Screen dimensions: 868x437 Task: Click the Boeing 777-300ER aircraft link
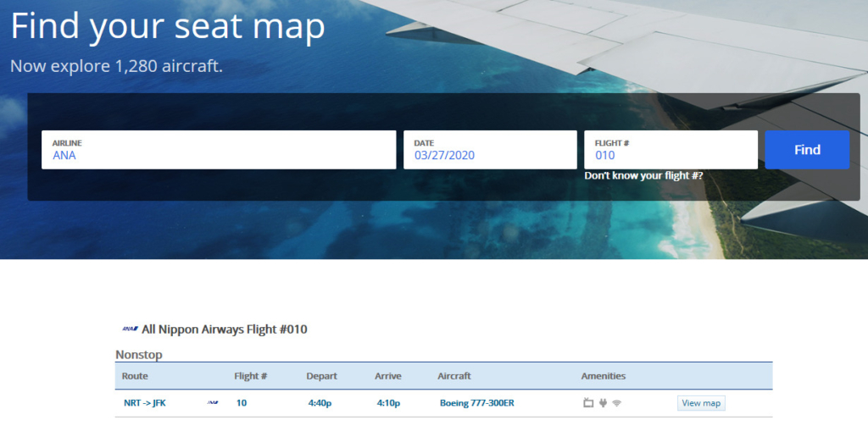[x=476, y=403]
